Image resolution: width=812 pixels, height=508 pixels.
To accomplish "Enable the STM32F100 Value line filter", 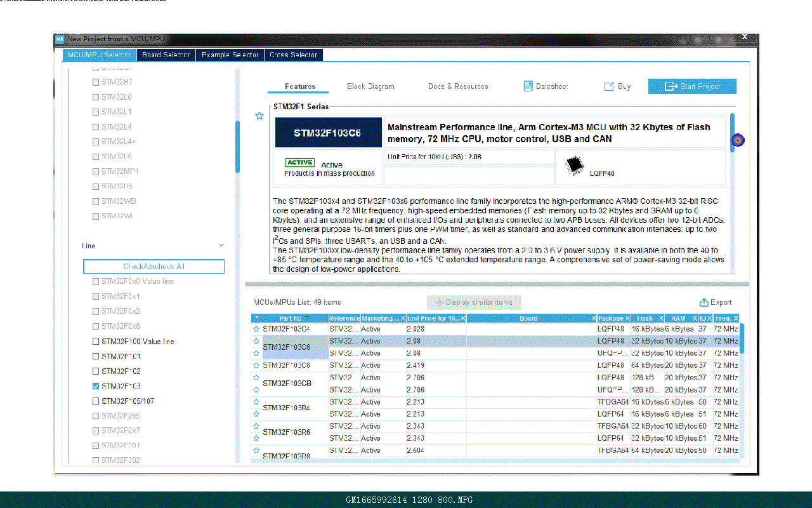I will pyautogui.click(x=96, y=342).
